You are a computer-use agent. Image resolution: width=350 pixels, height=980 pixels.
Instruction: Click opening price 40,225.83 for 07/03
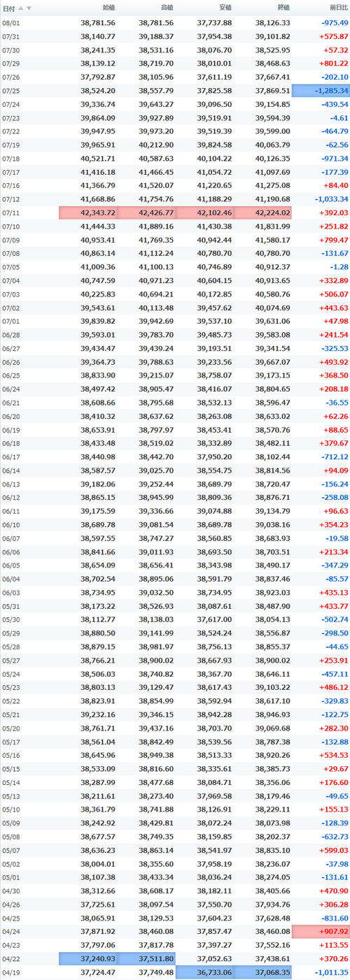click(x=98, y=295)
